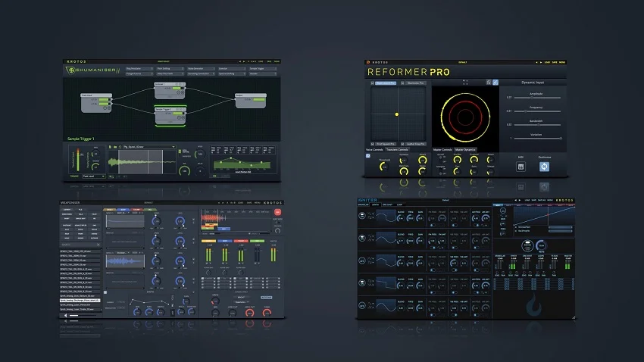Select the ONE SHOT tab in Igniter
This screenshot has height=362, width=644.
[387, 204]
